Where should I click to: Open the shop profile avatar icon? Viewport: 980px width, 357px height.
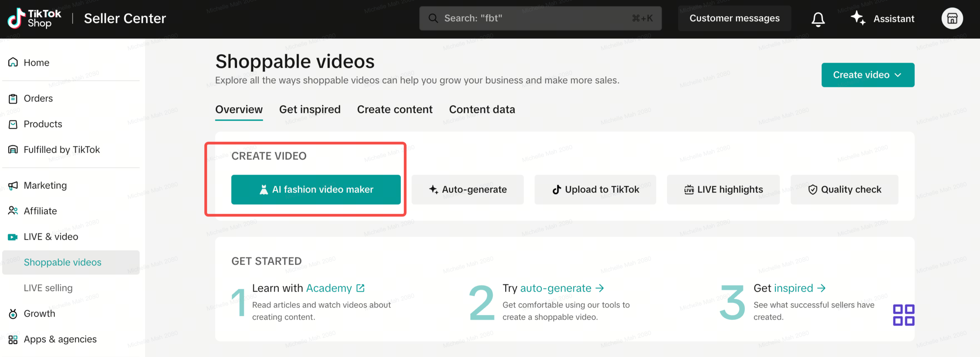pyautogui.click(x=952, y=19)
